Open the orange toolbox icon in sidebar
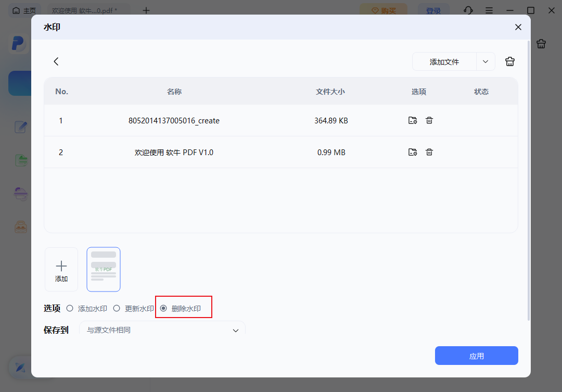562x392 pixels. (x=21, y=227)
